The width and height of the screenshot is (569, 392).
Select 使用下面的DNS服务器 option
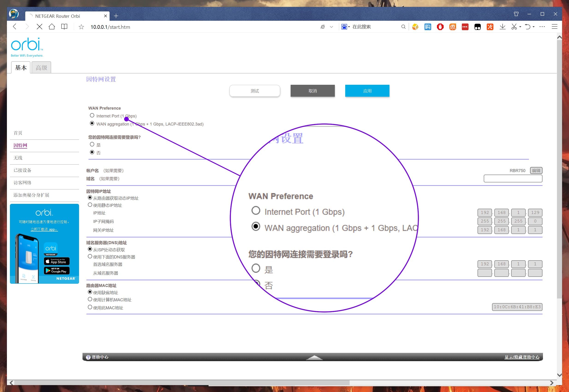pyautogui.click(x=90, y=256)
